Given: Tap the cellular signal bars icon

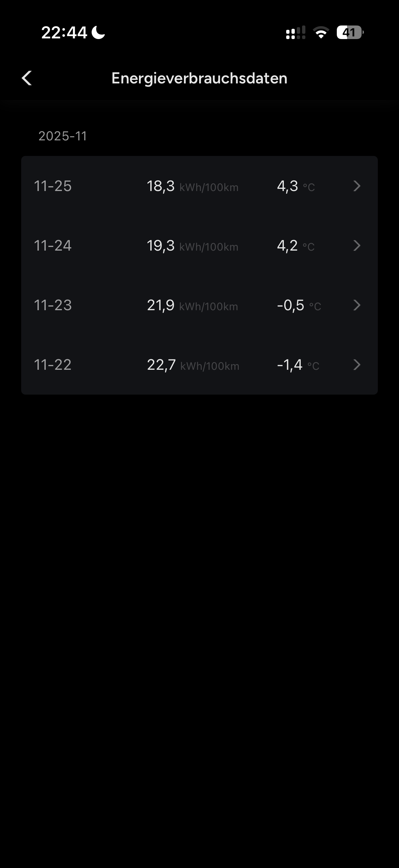Looking at the screenshot, I should (x=296, y=33).
